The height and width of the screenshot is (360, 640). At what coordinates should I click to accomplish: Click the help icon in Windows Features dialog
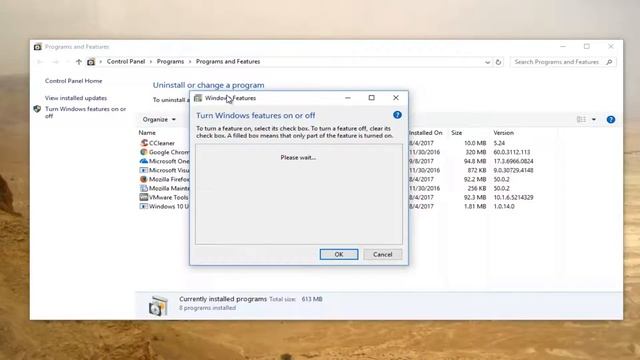[397, 115]
